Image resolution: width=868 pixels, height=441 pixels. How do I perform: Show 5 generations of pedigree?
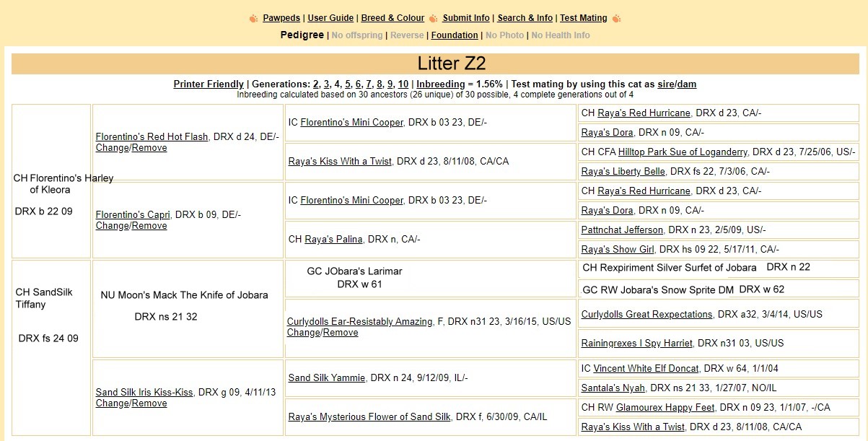(348, 84)
